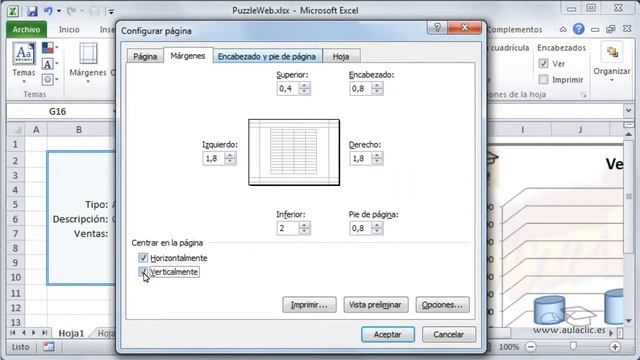Toggle Ver under Encabezados
Image resolution: width=640 pixels, height=360 pixels.
tap(543, 63)
